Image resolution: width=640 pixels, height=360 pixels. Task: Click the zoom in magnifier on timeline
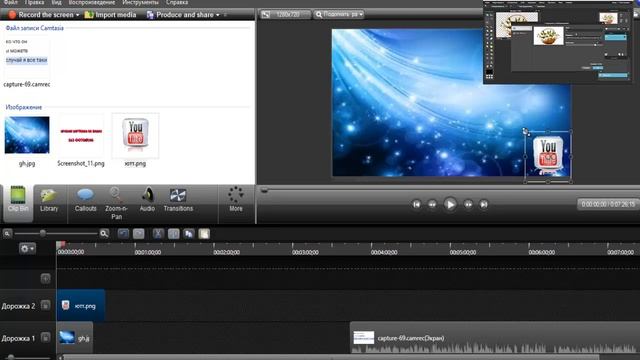[x=104, y=233]
